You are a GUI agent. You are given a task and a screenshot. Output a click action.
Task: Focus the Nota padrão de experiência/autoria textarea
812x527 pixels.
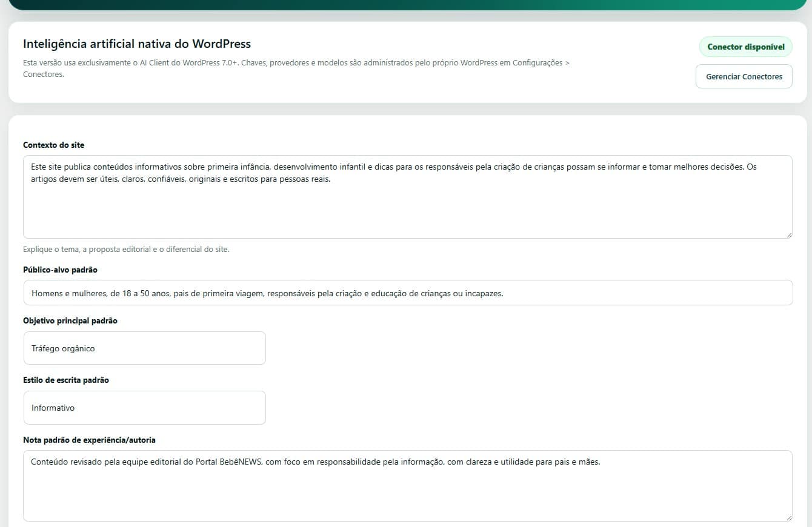tap(407, 486)
